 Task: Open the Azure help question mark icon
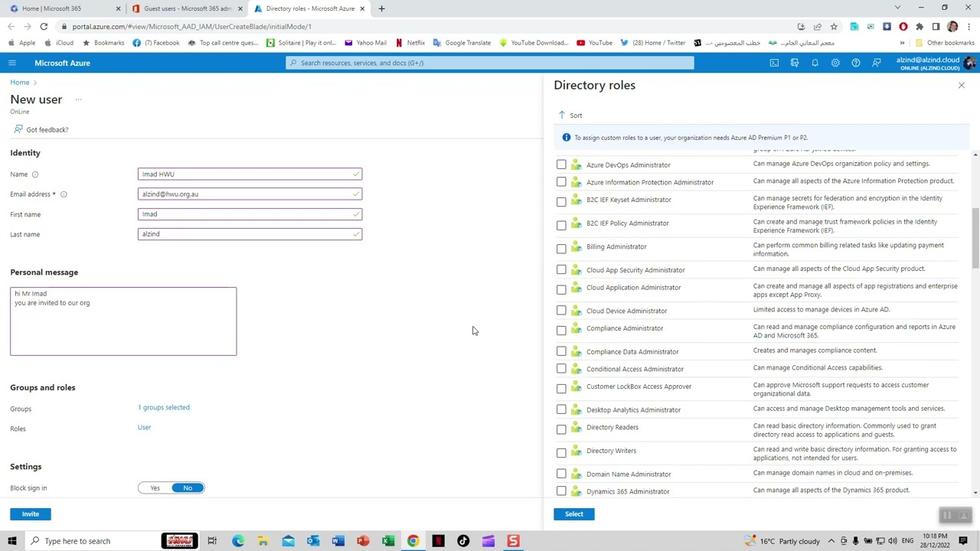855,63
